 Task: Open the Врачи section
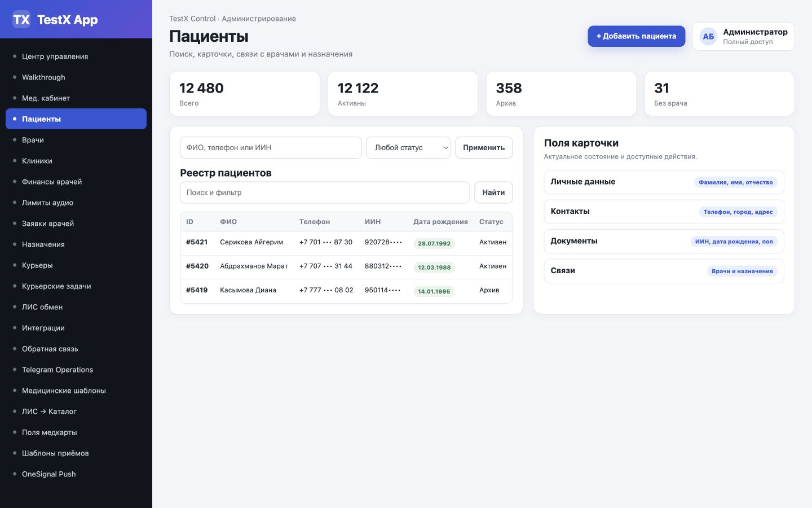point(76,140)
